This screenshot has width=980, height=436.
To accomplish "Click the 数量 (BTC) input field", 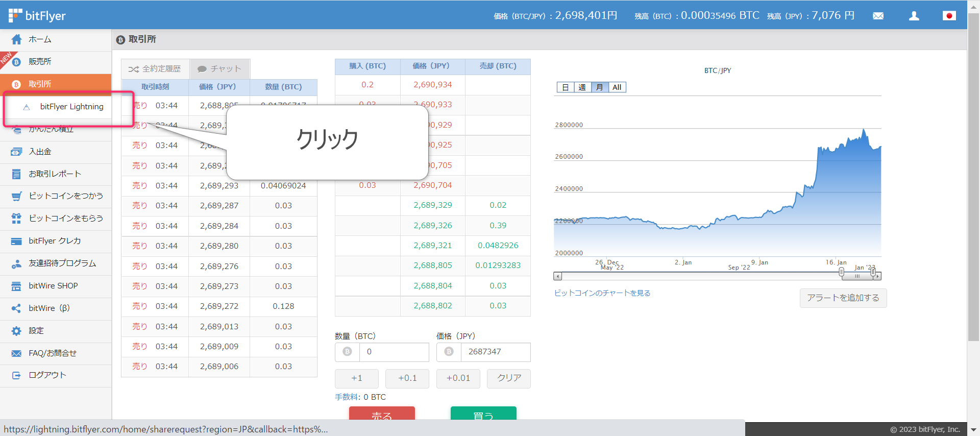I will [394, 352].
